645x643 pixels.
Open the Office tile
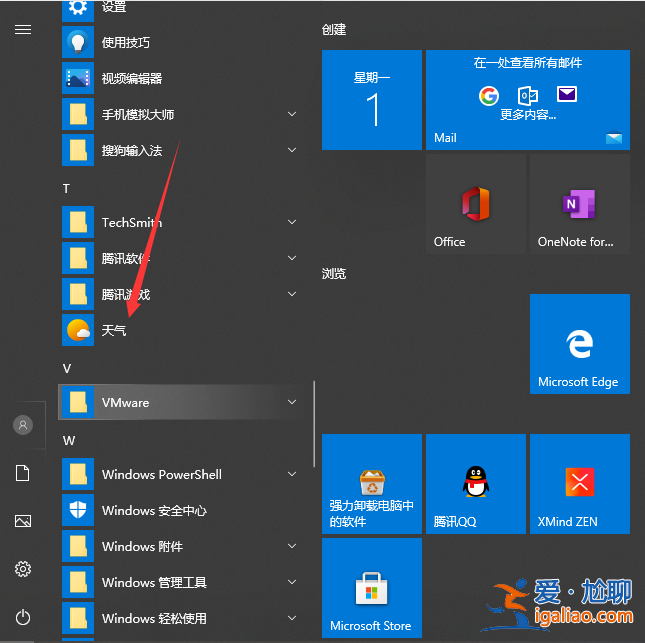(476, 204)
